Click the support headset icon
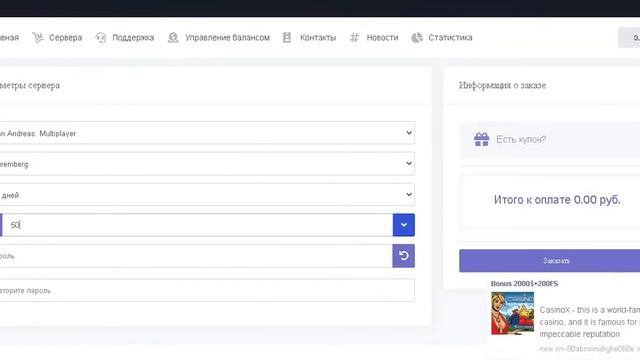This screenshot has height=360, width=640. (100, 38)
